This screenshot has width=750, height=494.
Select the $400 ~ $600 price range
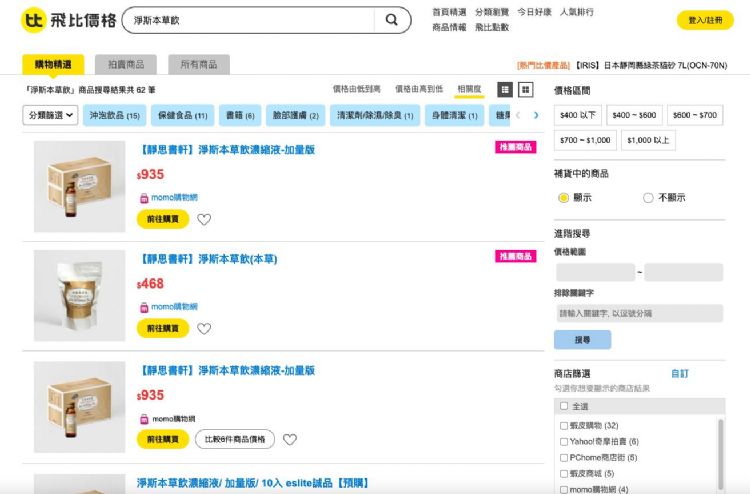pos(634,115)
